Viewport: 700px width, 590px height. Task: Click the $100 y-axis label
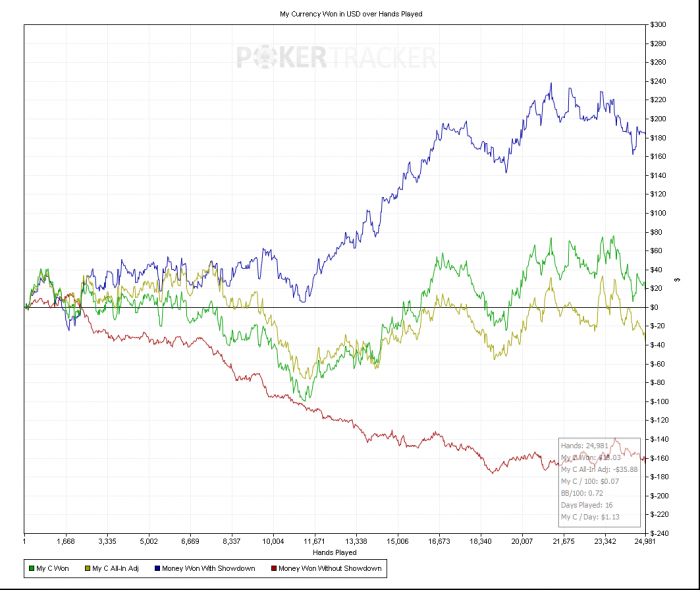pos(658,213)
